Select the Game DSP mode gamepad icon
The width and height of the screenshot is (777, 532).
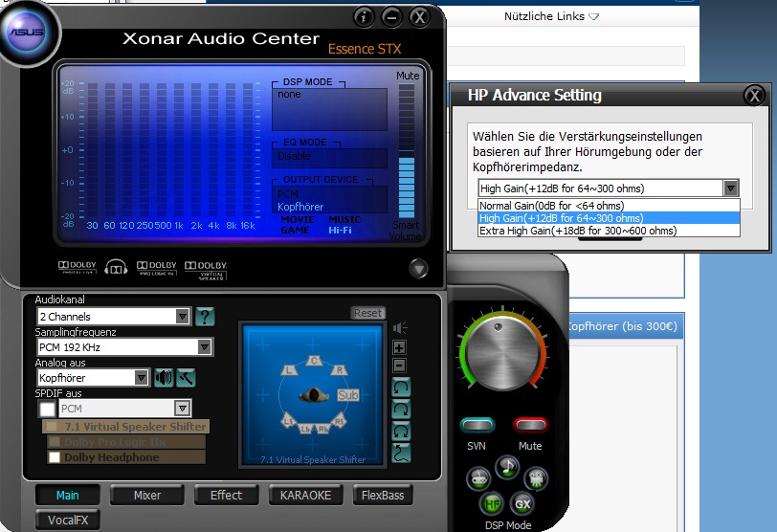pyautogui.click(x=478, y=478)
